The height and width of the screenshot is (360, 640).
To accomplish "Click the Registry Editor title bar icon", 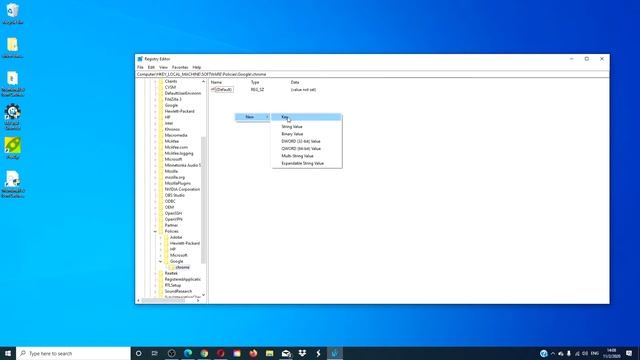I will 140,59.
